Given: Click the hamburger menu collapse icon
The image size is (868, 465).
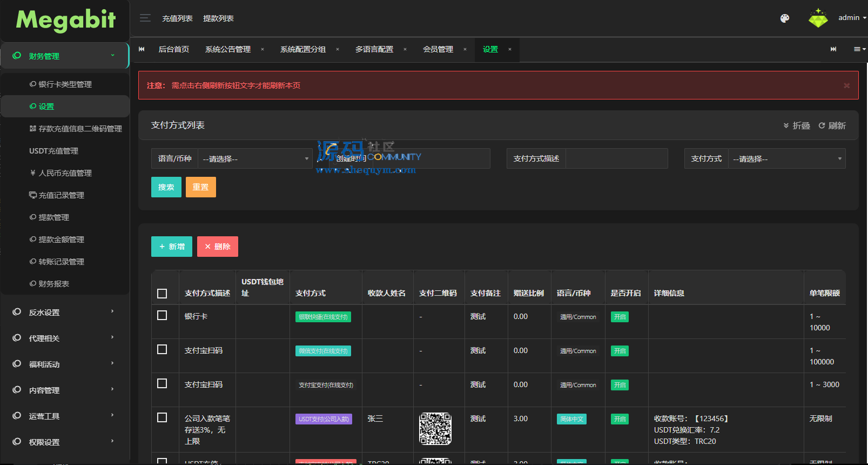Looking at the screenshot, I should click(145, 18).
